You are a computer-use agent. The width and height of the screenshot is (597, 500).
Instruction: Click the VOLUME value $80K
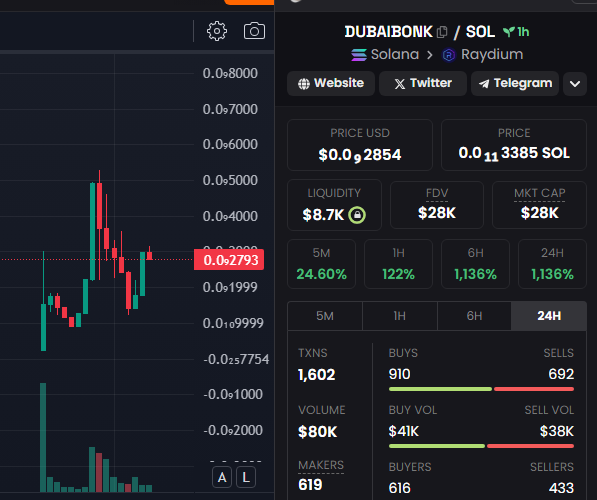pyautogui.click(x=318, y=432)
